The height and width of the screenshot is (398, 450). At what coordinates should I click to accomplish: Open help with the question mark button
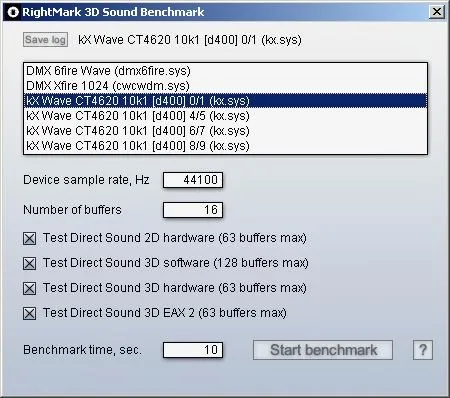pyautogui.click(x=423, y=350)
